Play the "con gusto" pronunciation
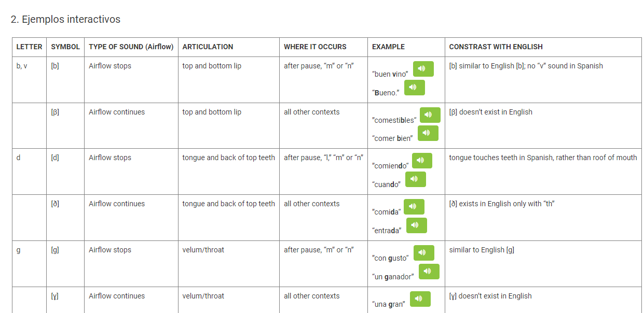 pyautogui.click(x=423, y=253)
